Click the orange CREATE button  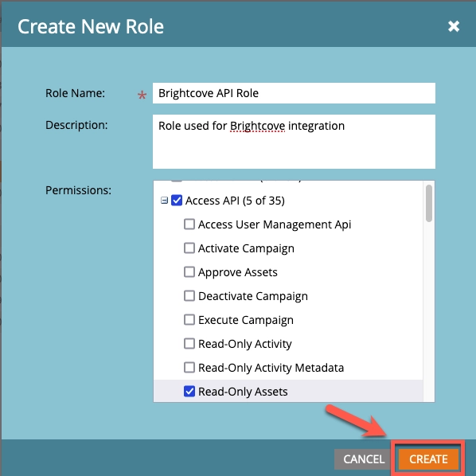point(428,459)
